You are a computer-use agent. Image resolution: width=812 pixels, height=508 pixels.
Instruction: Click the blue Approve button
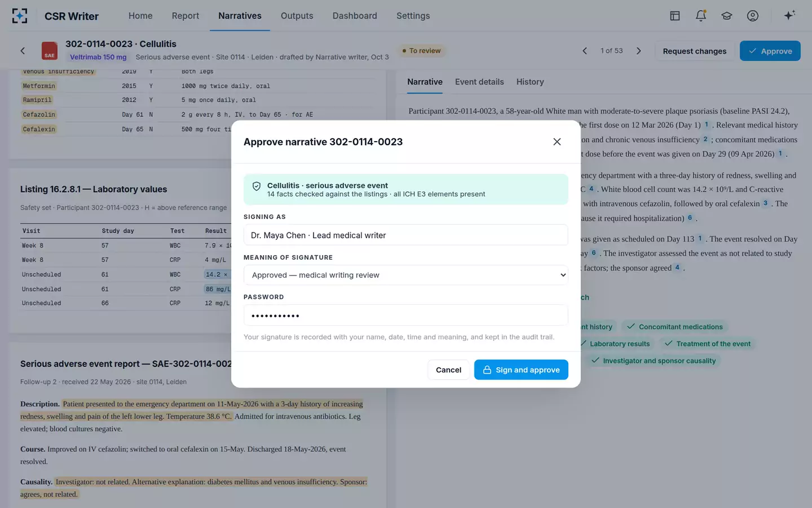tap(770, 51)
